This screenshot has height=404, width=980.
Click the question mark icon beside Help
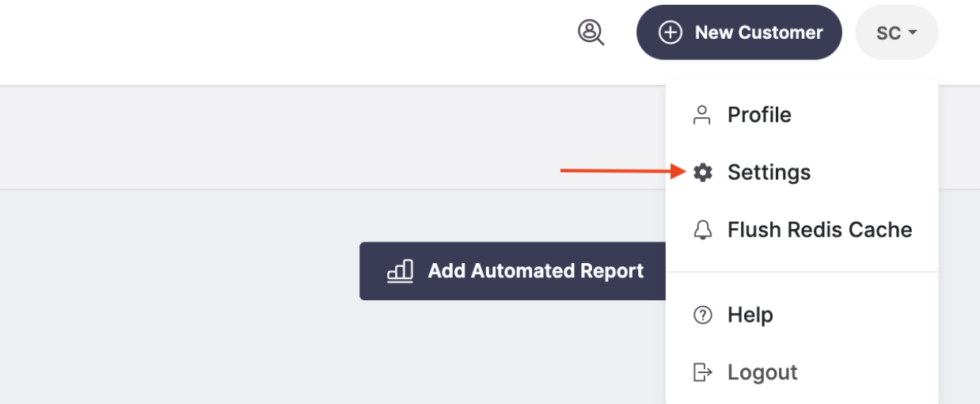(x=702, y=314)
